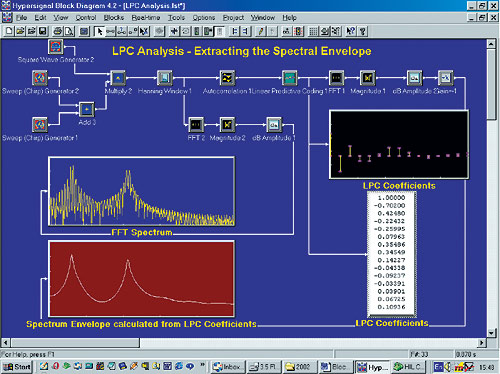Select the FFT 2 block
This screenshot has height=374, width=500.
[x=196, y=125]
